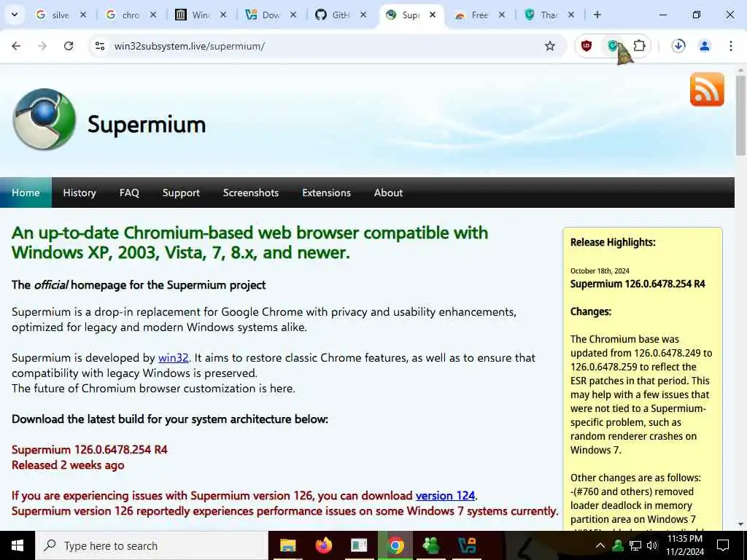Open the Support page
Screen dimensions: 747x560
click(181, 192)
